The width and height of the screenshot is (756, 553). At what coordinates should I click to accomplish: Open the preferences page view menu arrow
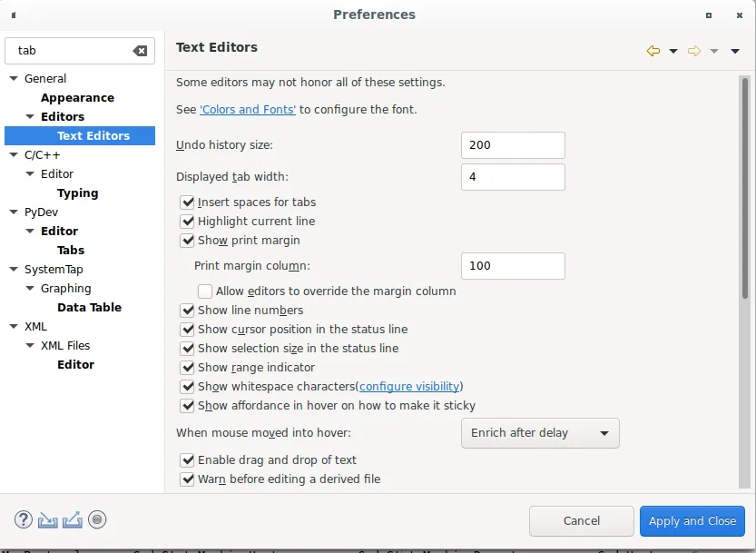coord(735,51)
